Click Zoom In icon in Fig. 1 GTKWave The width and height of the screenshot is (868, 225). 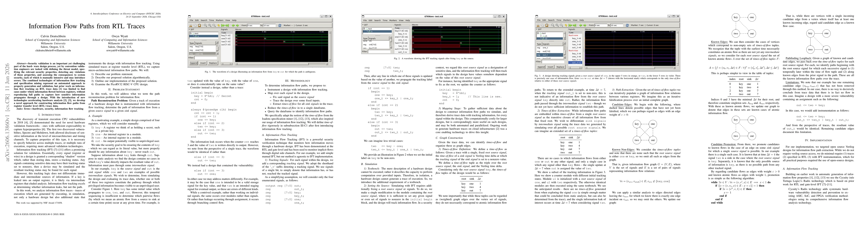pyautogui.click(x=210, y=25)
